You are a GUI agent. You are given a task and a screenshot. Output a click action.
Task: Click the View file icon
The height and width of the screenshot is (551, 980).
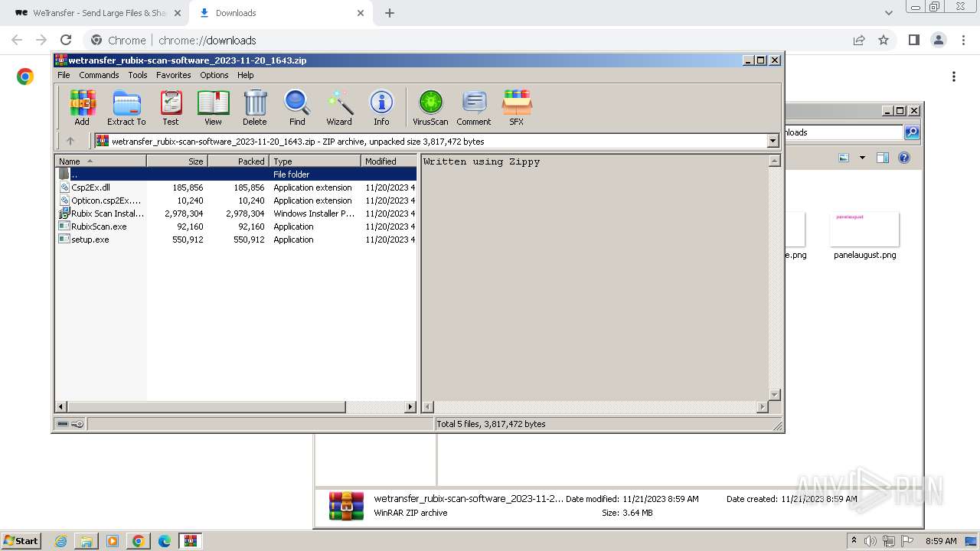coord(213,107)
